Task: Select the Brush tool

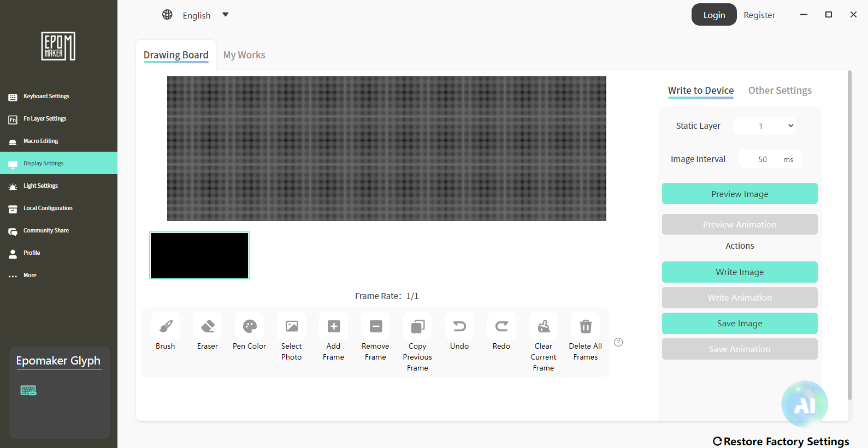Action: [x=166, y=326]
